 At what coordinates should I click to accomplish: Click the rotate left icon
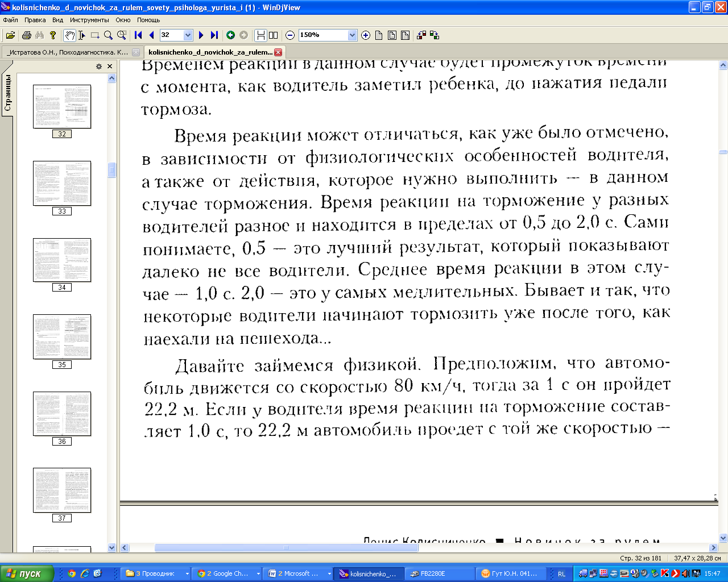point(421,35)
